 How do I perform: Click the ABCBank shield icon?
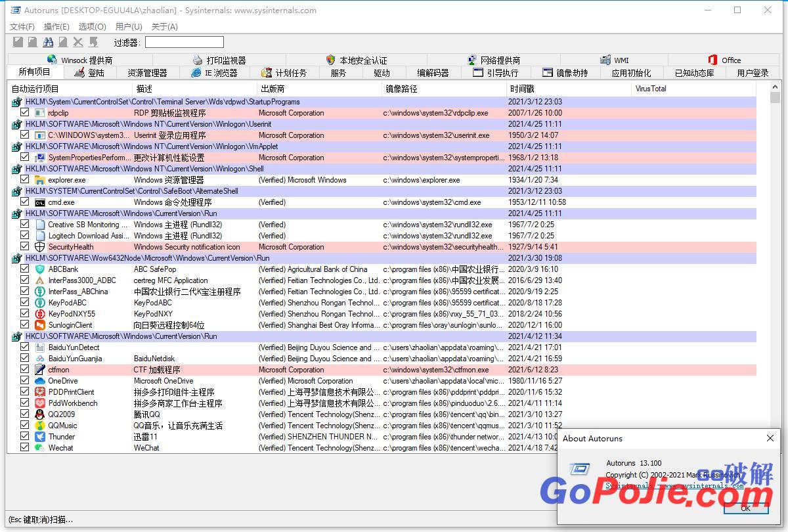pos(40,269)
